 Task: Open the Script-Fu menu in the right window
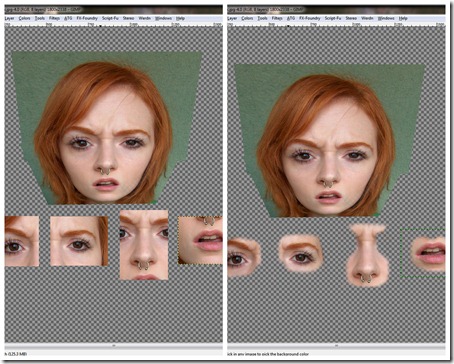pos(333,18)
